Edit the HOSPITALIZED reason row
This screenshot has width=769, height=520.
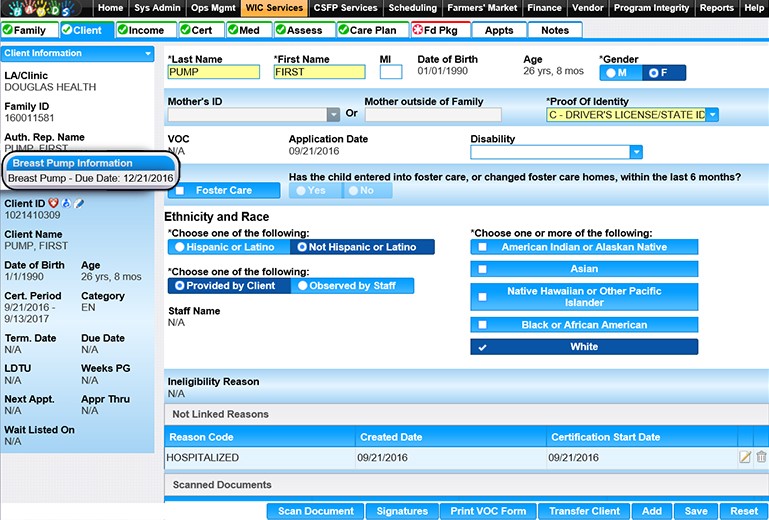pyautogui.click(x=744, y=457)
